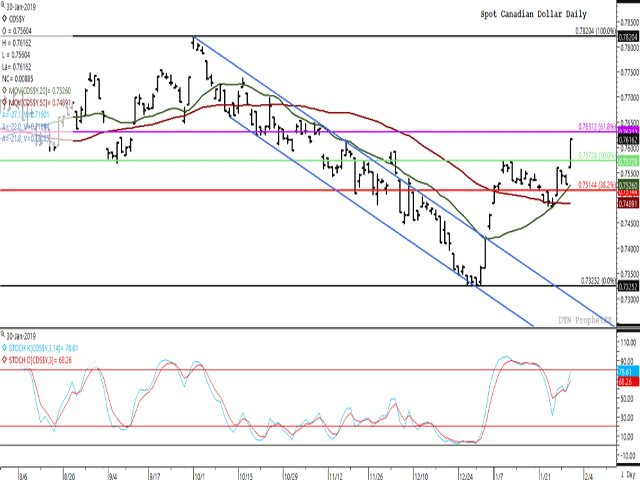640x480 pixels.
Task: Click the 9/4 date on the time axis
Action: pyautogui.click(x=113, y=476)
